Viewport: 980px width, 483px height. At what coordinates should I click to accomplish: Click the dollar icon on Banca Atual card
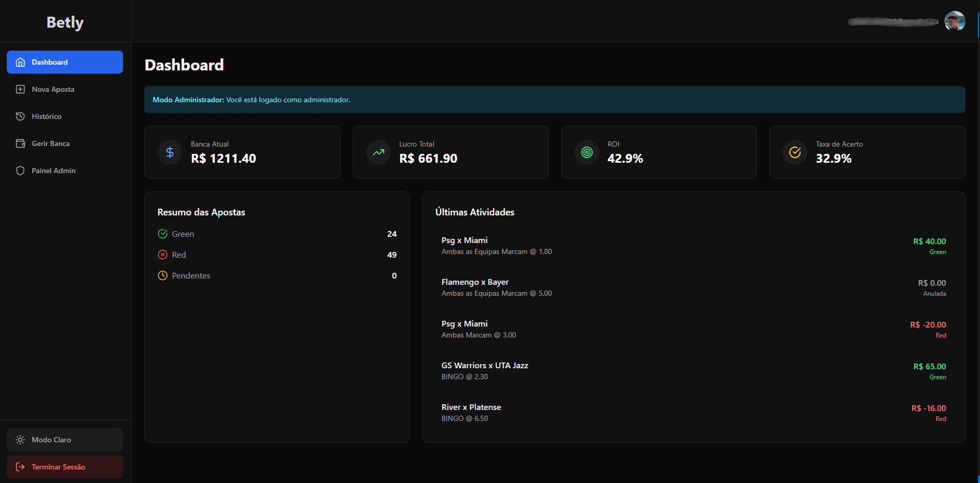[169, 152]
